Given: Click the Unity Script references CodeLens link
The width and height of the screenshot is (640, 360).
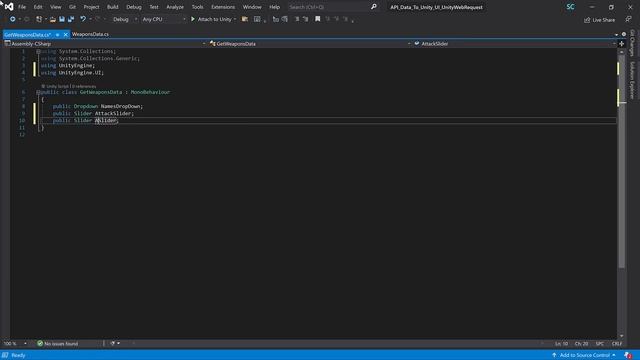Looking at the screenshot, I should click(x=69, y=86).
